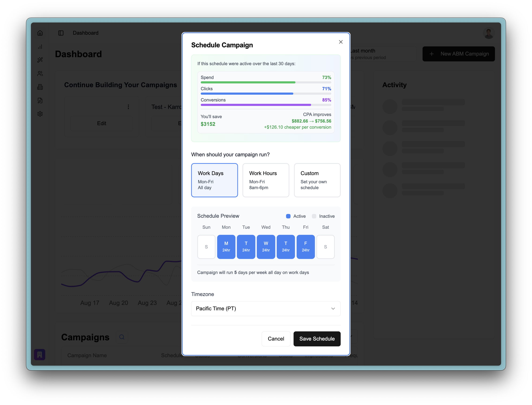Click the "When should your campaign run?" label
Image resolution: width=532 pixels, height=405 pixels.
[x=230, y=154]
